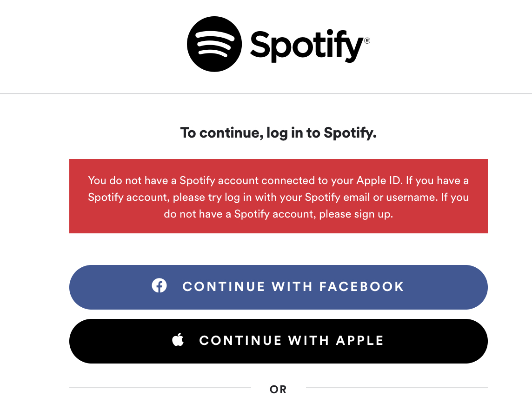Click the word CONTINUE on the Apple button

point(240,340)
